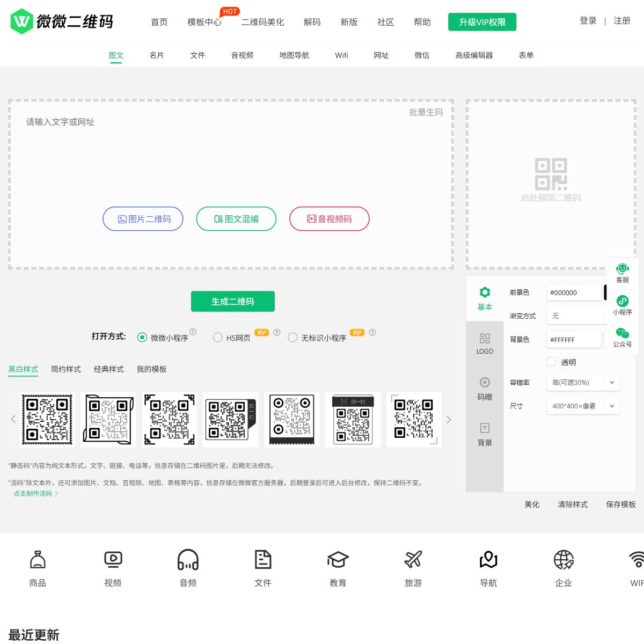Select H5网页 open method
644x644 pixels.
(218, 338)
